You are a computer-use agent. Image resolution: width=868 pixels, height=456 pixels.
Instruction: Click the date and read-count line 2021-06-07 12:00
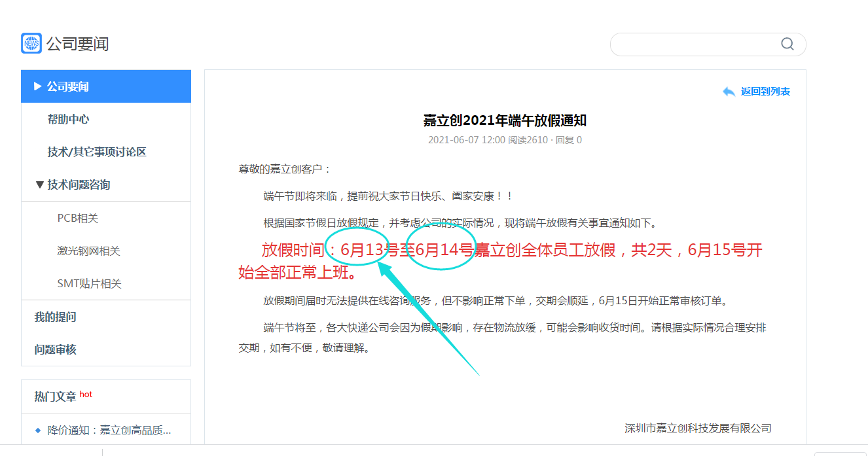(505, 140)
